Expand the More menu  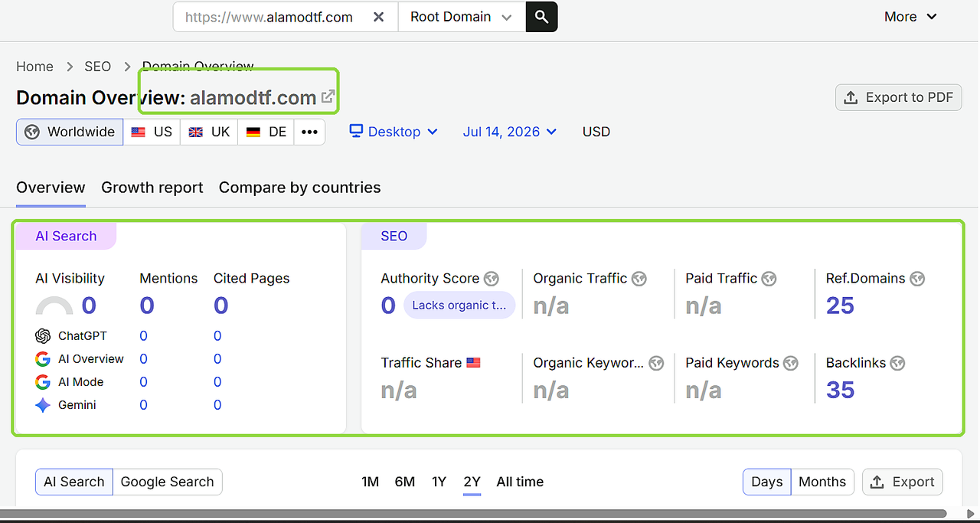coord(910,17)
